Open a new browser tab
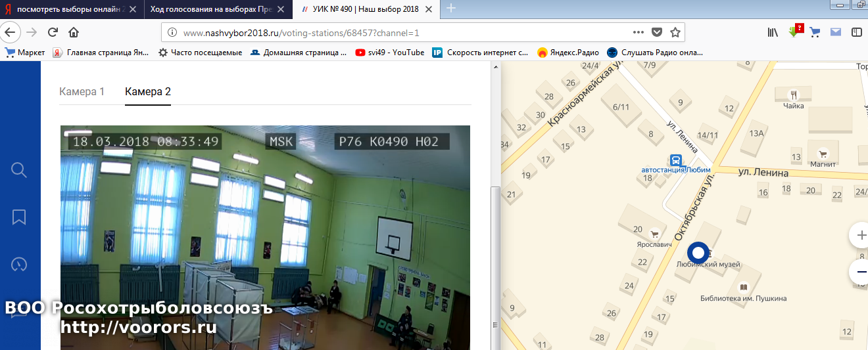 point(451,9)
